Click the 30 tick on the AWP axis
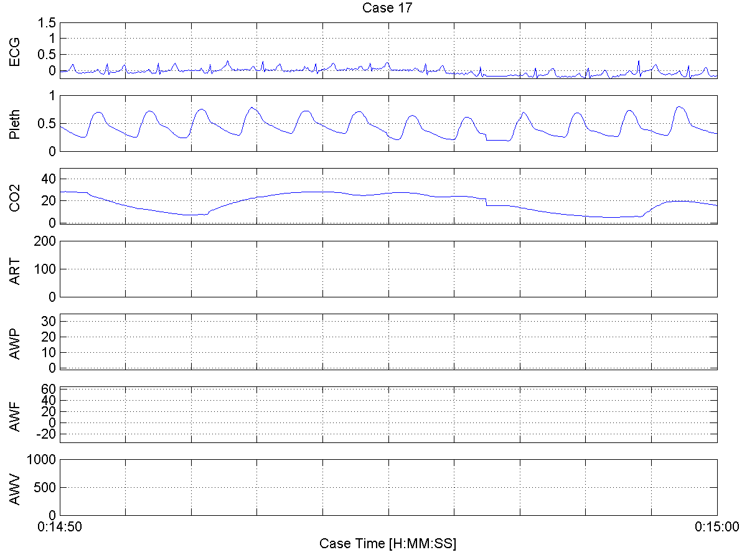This screenshot has width=747, height=560. [49, 320]
